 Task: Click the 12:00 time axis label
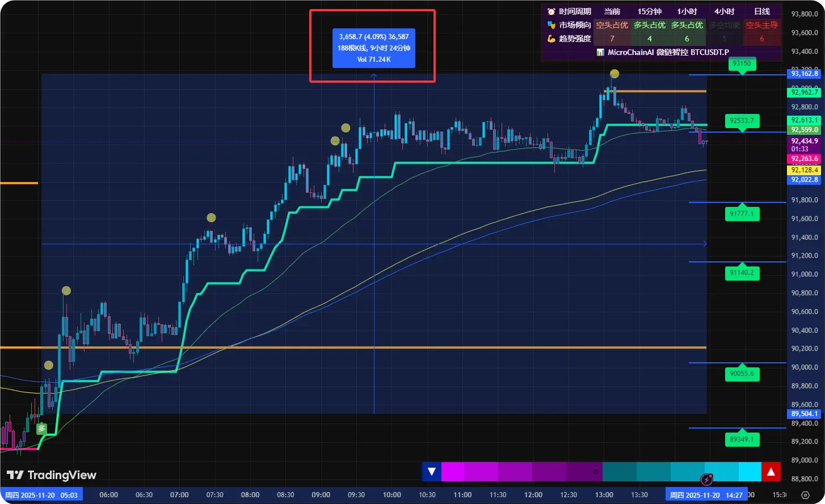(x=533, y=495)
